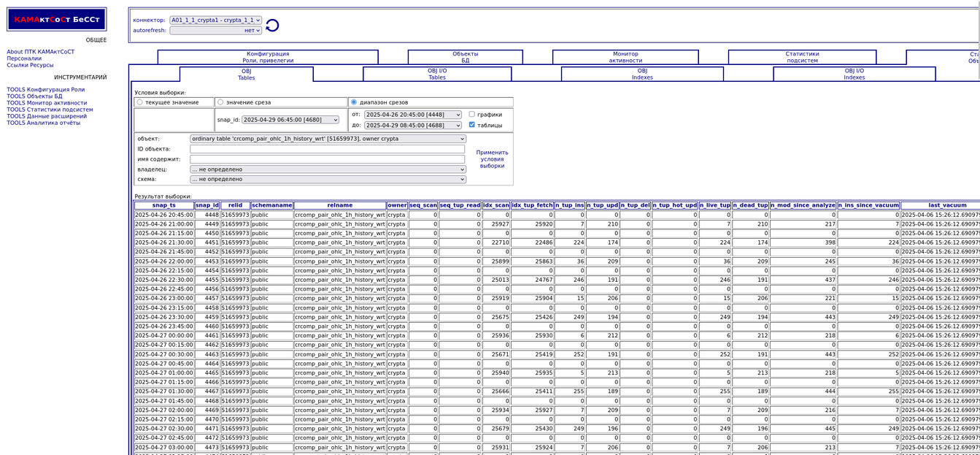Screen dimensions: 980x455
Task: Click the 'имя содержит' text field
Action: point(327,159)
